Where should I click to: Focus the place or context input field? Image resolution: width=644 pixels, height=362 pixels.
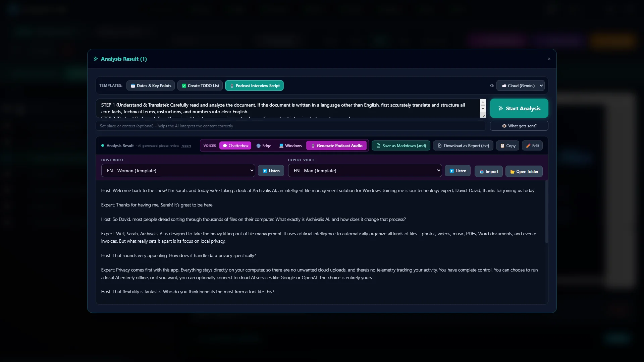click(x=290, y=126)
